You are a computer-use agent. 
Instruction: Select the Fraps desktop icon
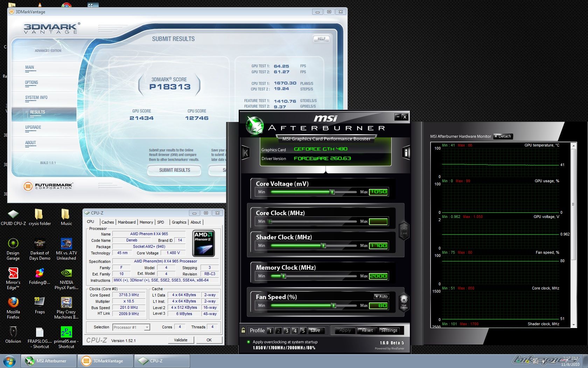pyautogui.click(x=40, y=303)
